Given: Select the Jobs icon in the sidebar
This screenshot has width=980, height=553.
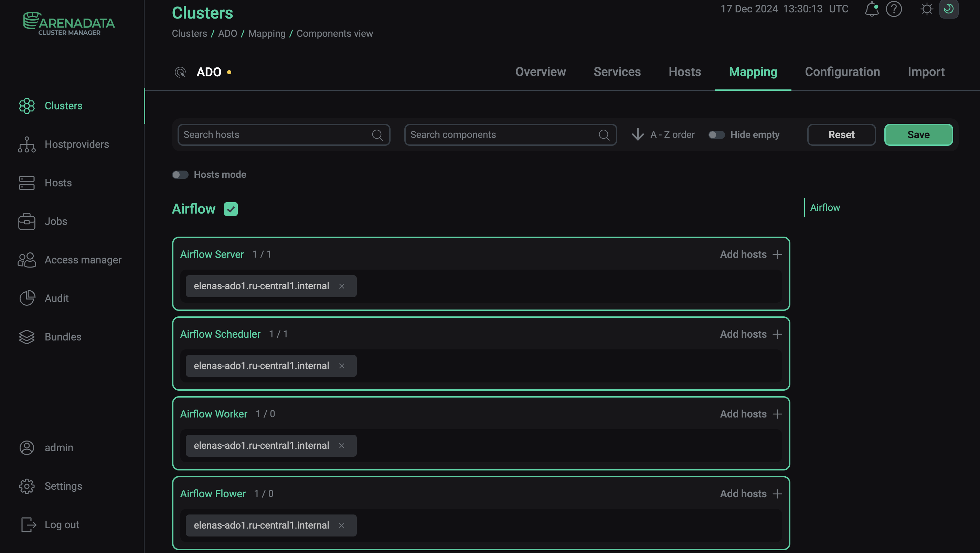Looking at the screenshot, I should 26,221.
